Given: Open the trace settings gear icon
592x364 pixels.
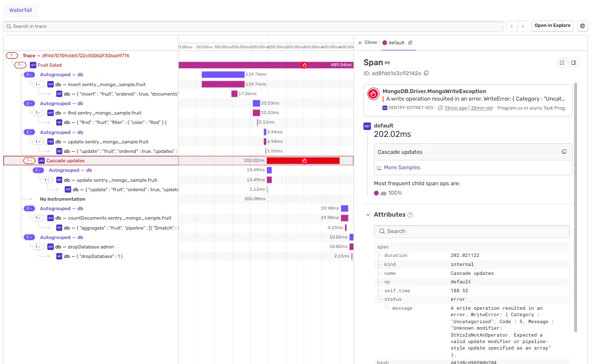Looking at the screenshot, I should [582, 26].
